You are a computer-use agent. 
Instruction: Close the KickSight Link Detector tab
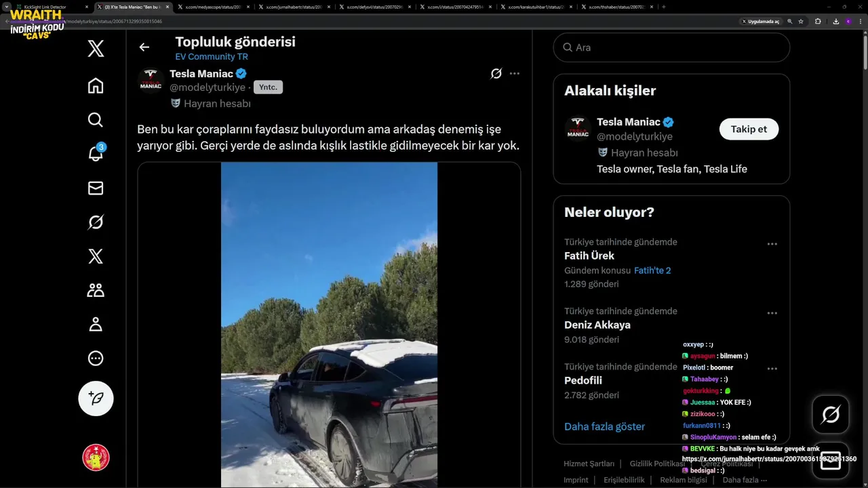pos(87,7)
